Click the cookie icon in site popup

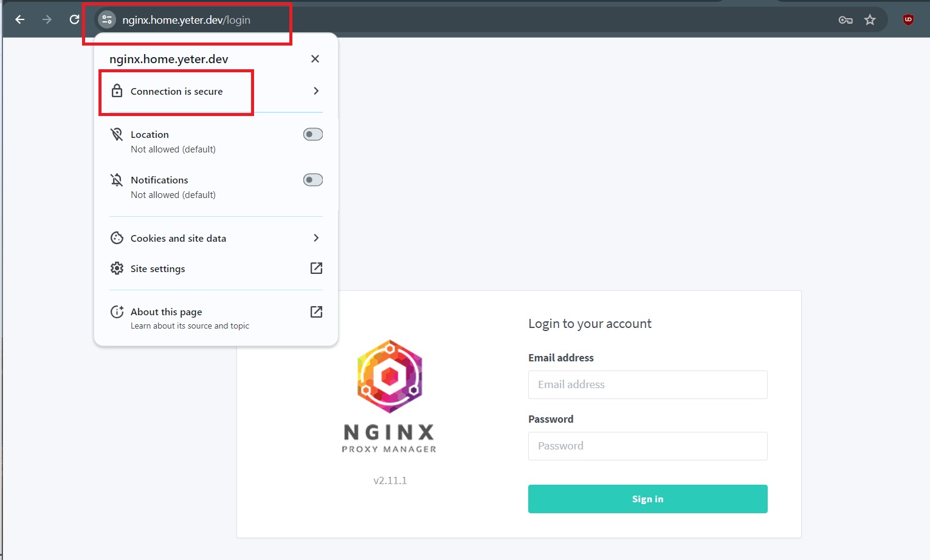(117, 238)
